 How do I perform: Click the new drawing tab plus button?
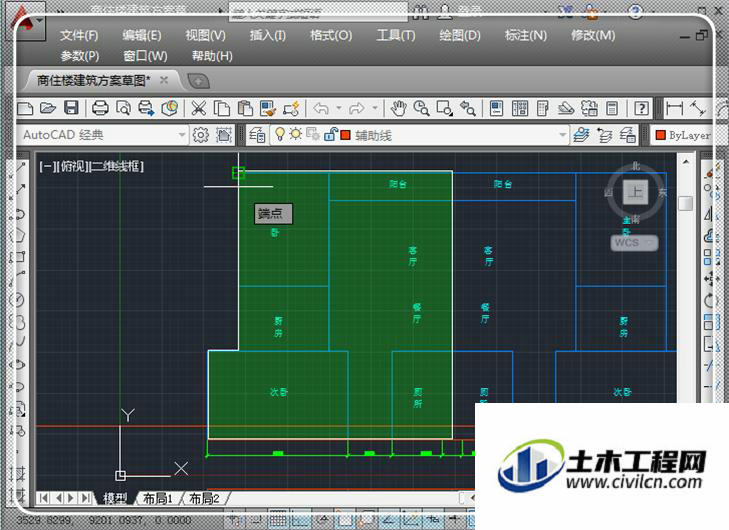pos(199,81)
